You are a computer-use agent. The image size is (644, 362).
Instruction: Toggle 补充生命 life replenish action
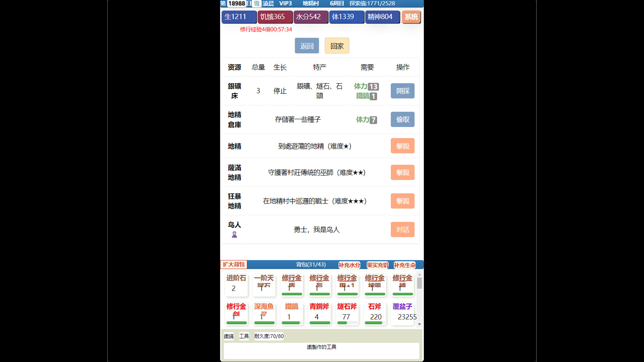coord(404,265)
